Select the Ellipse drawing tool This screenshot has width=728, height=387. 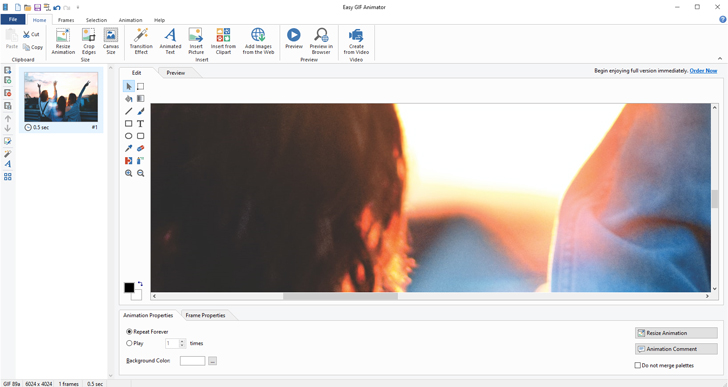[x=129, y=136]
